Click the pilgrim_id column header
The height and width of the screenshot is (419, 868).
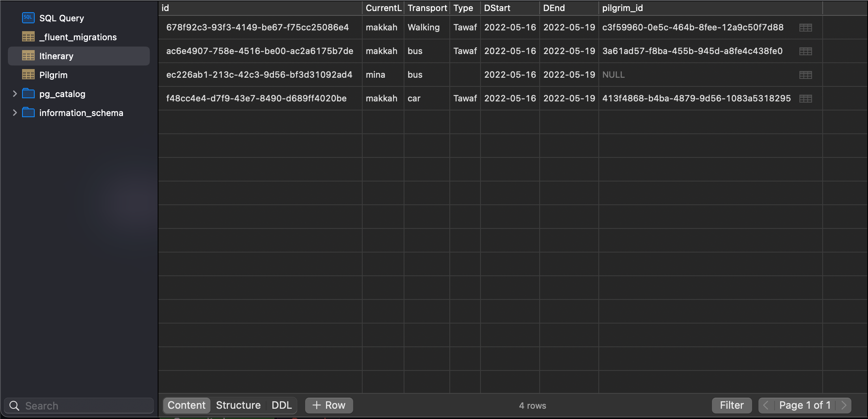tap(623, 8)
